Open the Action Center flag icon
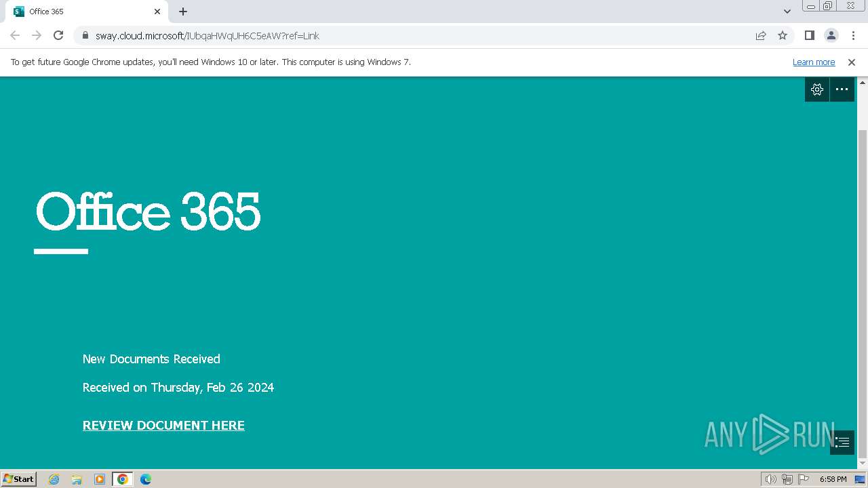868x488 pixels. pos(804,479)
